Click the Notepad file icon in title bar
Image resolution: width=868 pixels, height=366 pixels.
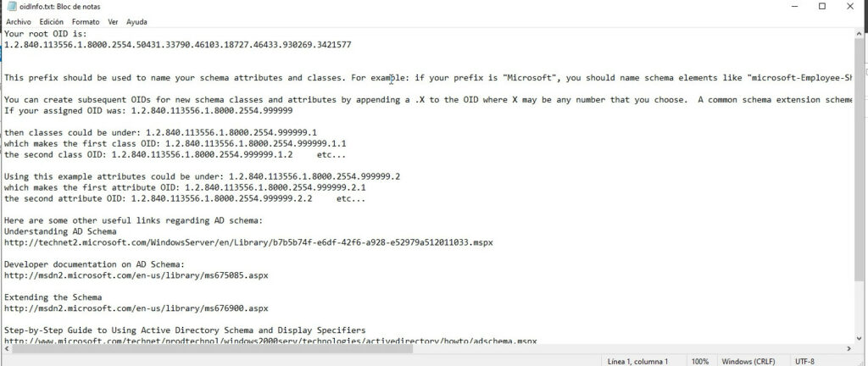11,7
